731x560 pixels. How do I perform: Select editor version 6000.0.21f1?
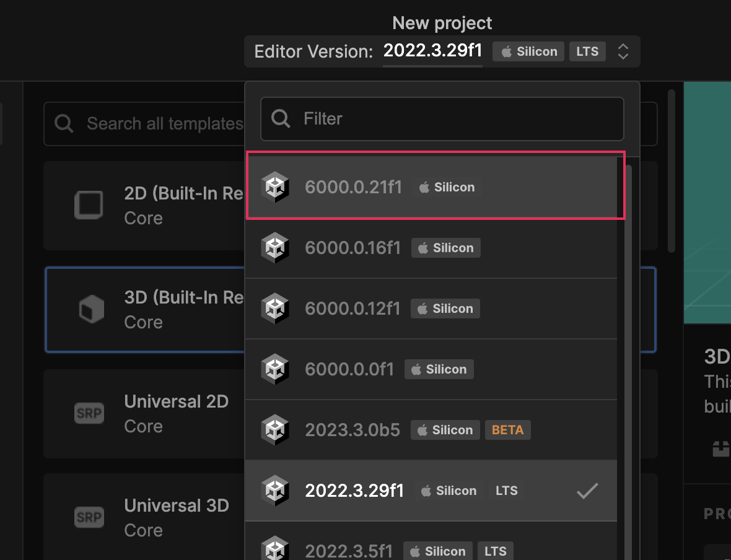click(x=353, y=187)
